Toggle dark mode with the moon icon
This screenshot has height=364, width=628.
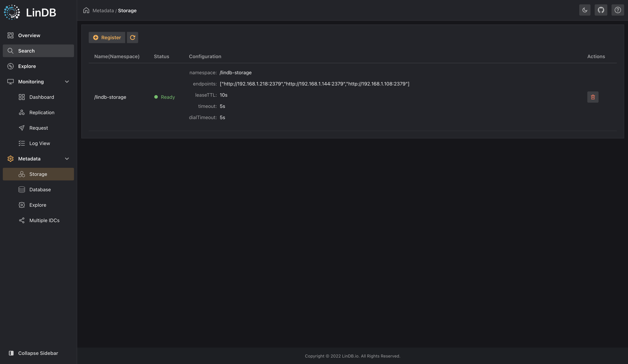pyautogui.click(x=585, y=10)
